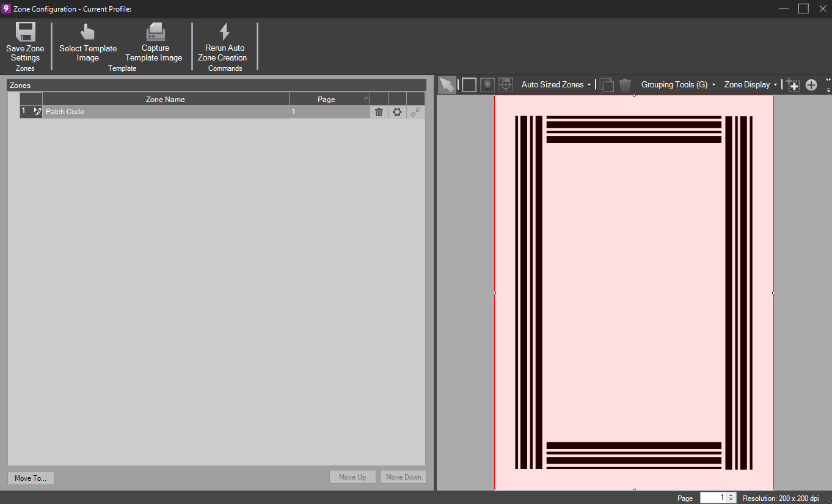Click the Move To... button
Screen dimensions: 832x504
[31, 478]
